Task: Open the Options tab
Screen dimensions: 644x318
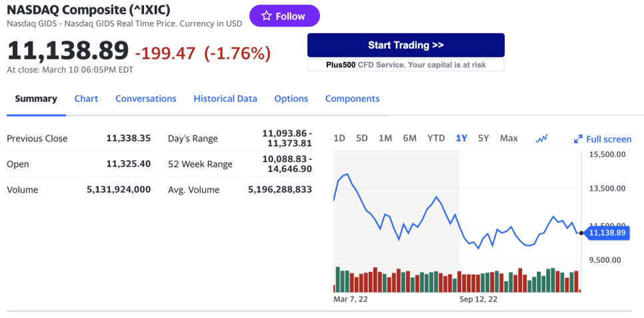Action: [291, 99]
